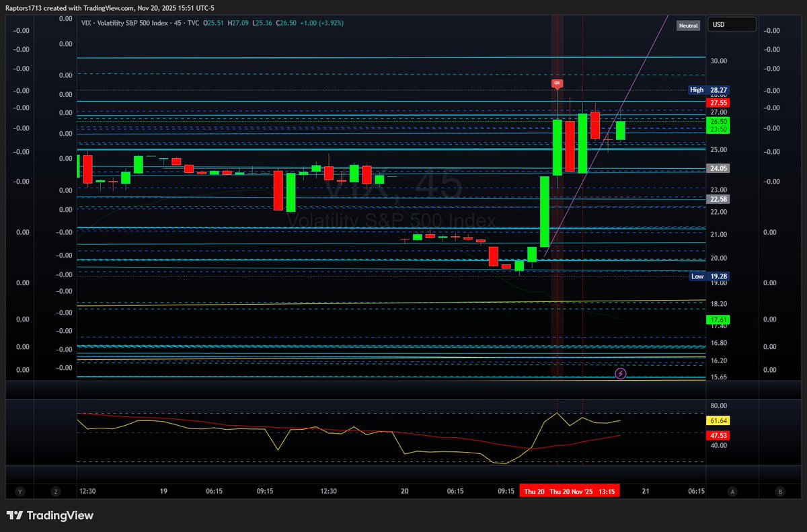Click the Neutral badge
This screenshot has width=807, height=532.
point(689,26)
